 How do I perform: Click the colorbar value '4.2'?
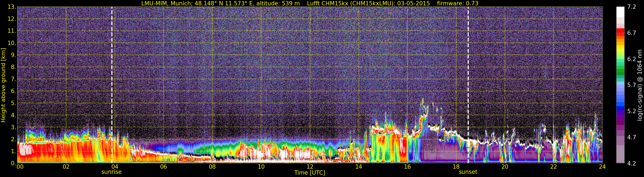(x=632, y=163)
